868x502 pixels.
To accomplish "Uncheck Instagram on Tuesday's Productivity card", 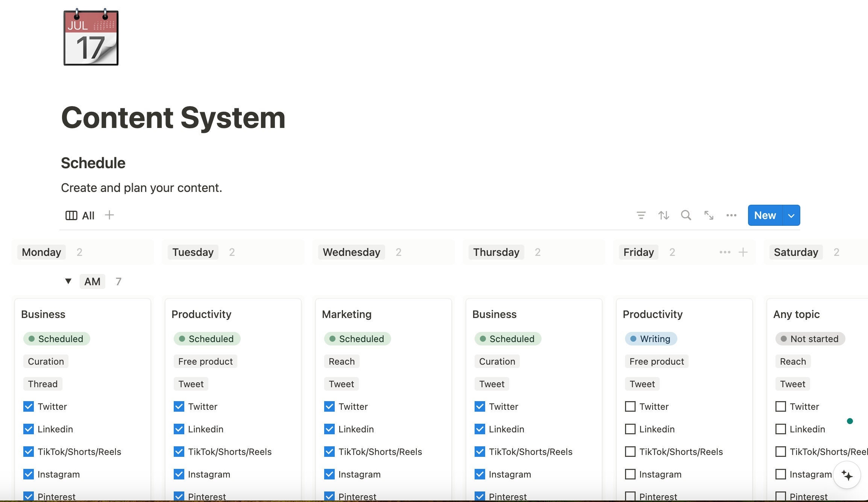I will 179,474.
